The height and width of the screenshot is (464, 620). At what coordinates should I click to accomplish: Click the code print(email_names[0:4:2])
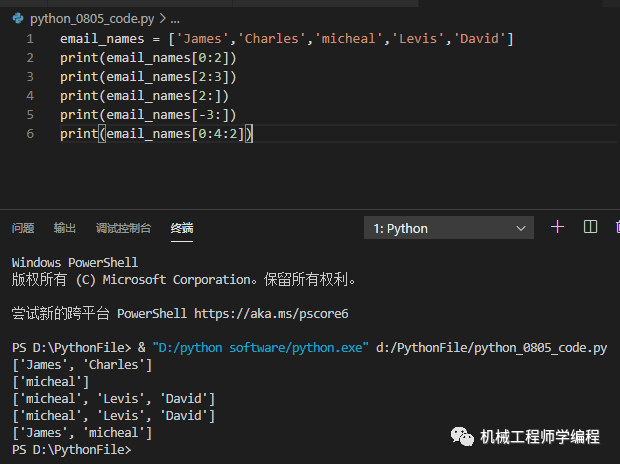[x=156, y=134]
